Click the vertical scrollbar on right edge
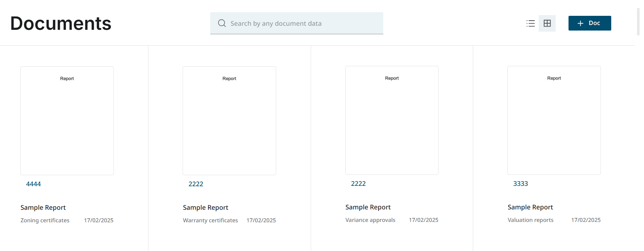 tap(638, 22)
